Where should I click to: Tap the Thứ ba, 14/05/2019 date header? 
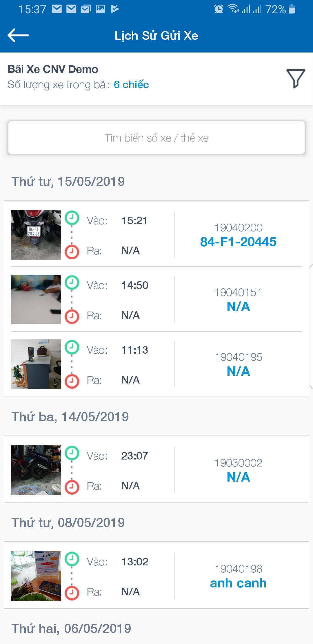point(70,417)
